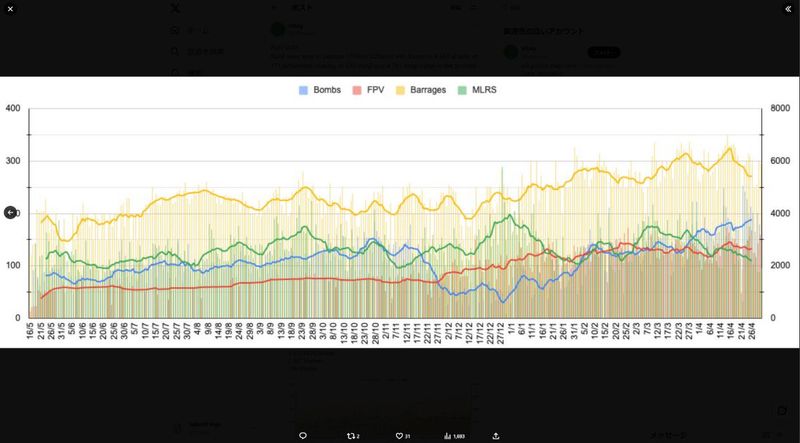Click the green MLRS legend swatch

tap(461, 90)
